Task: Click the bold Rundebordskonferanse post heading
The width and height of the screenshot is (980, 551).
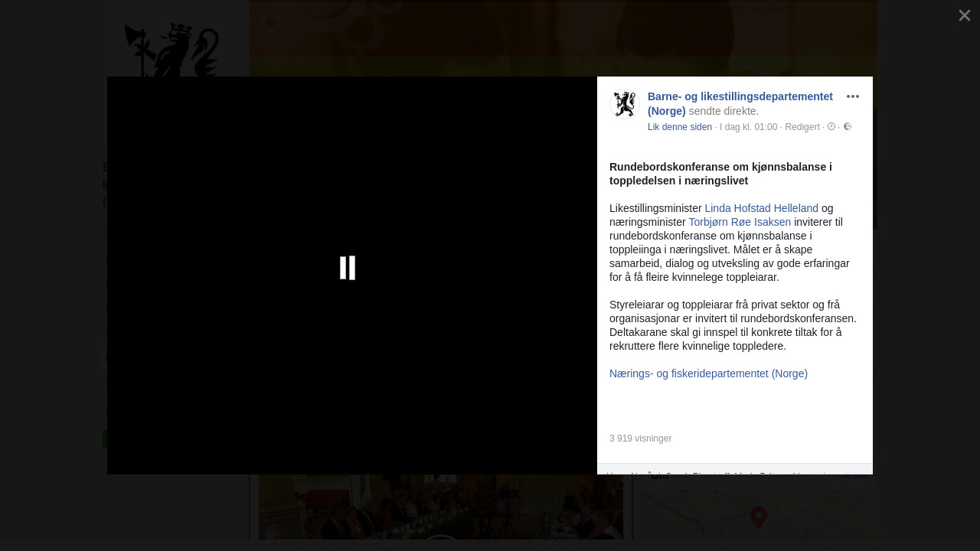Action: click(720, 174)
